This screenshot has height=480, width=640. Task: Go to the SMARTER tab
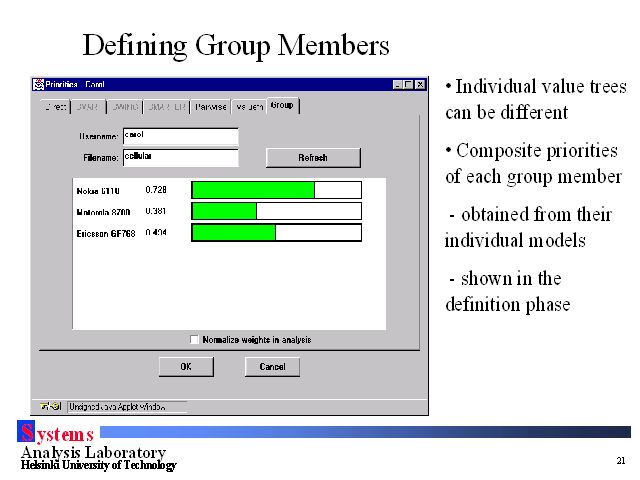point(167,106)
